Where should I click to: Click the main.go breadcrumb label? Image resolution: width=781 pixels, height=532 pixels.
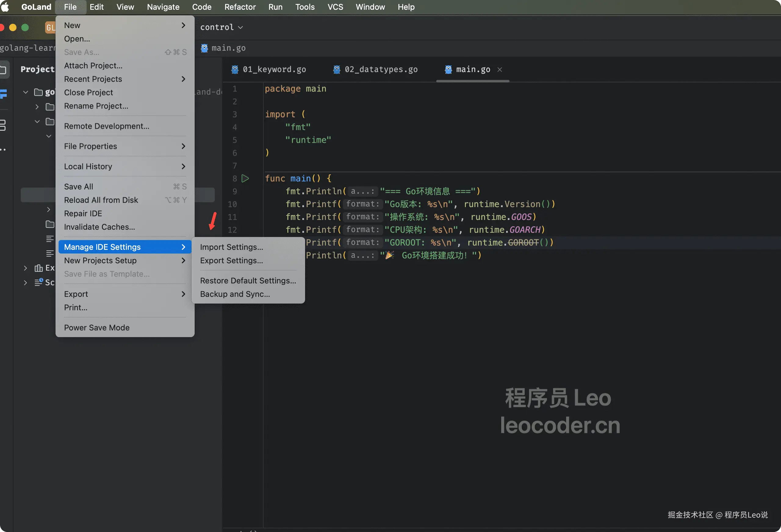pos(229,48)
